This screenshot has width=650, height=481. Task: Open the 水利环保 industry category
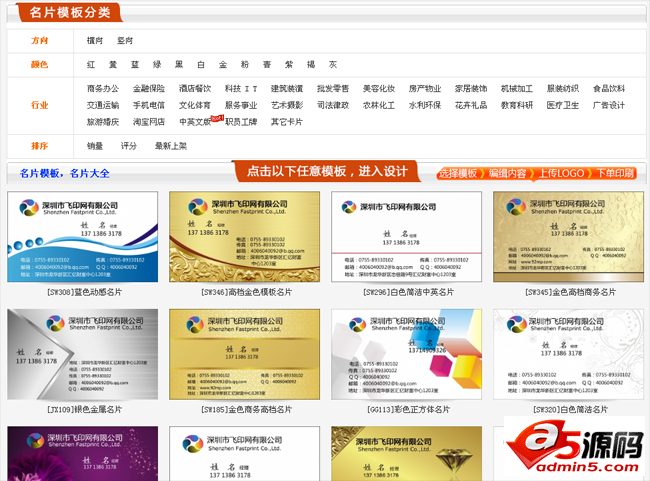click(425, 105)
